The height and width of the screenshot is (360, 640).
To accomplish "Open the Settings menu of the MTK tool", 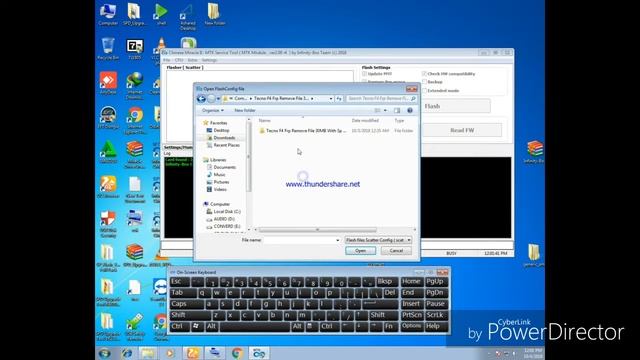I will pos(209,60).
